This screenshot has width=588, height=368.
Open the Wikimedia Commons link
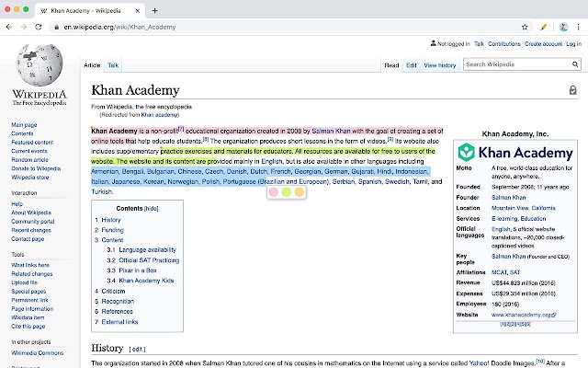pyautogui.click(x=37, y=353)
